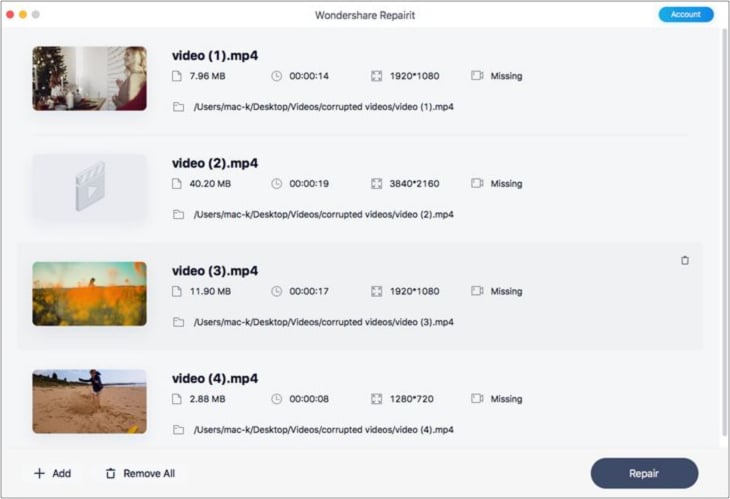
Task: Click the video (1).mp4 file path
Action: point(324,107)
